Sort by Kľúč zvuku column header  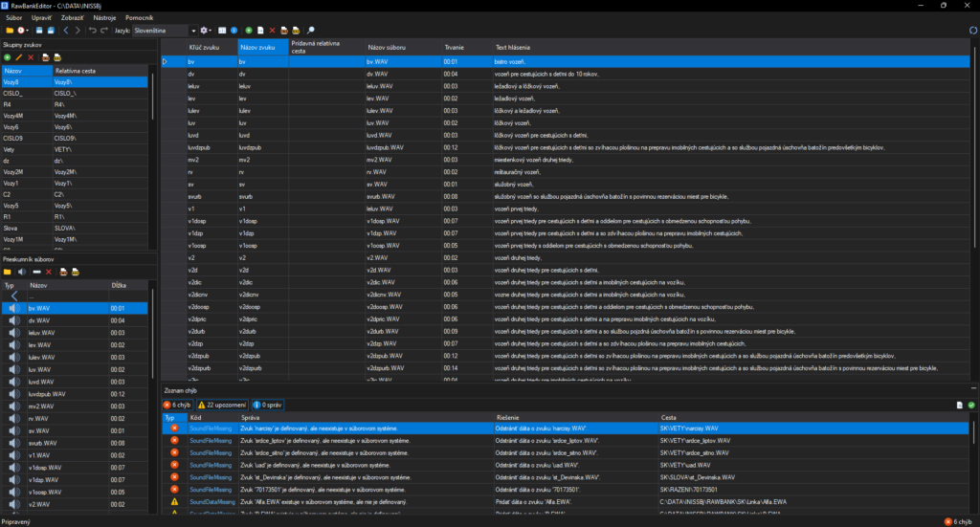click(x=212, y=48)
